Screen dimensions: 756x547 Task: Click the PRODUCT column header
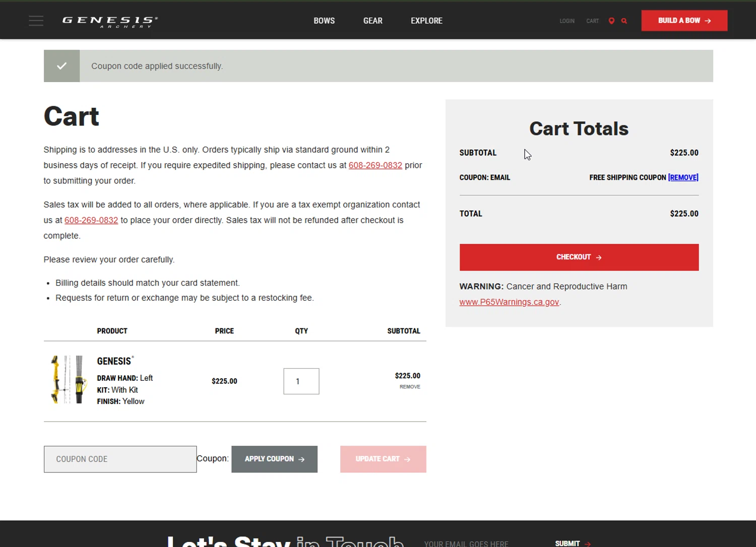pos(112,331)
